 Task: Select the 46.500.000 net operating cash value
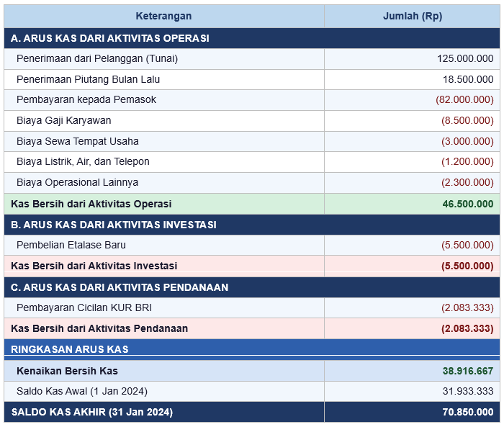click(468, 204)
